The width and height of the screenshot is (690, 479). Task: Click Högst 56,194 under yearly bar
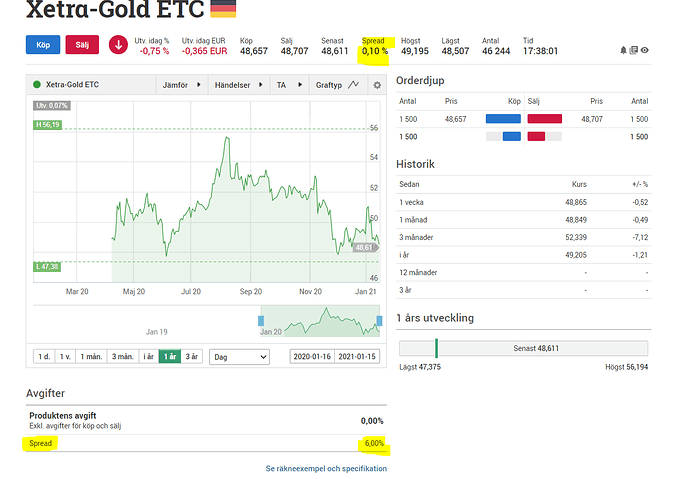[x=627, y=367]
